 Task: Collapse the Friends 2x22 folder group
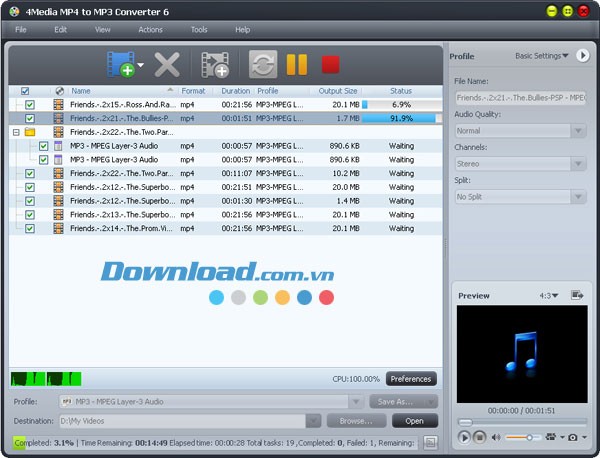[x=16, y=132]
